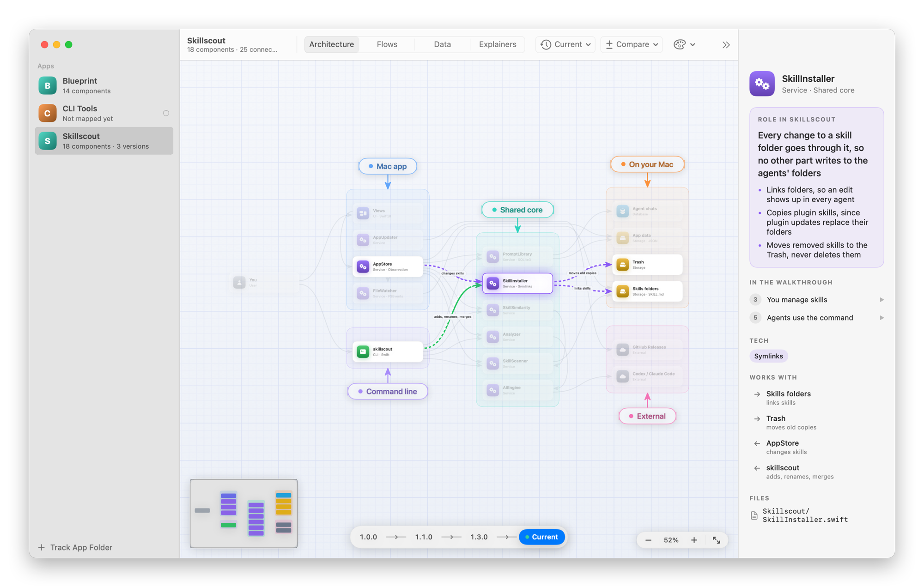Click the On your Mac group label
The width and height of the screenshot is (924, 587).
click(x=647, y=164)
